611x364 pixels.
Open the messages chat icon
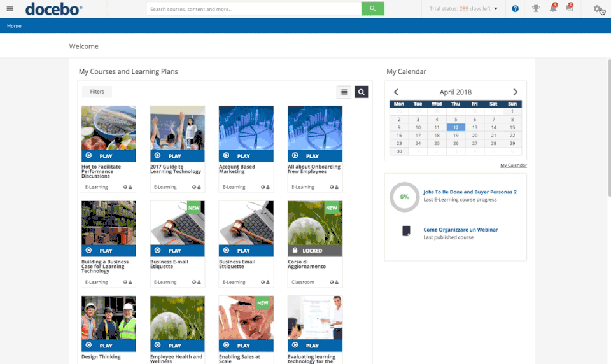(570, 8)
